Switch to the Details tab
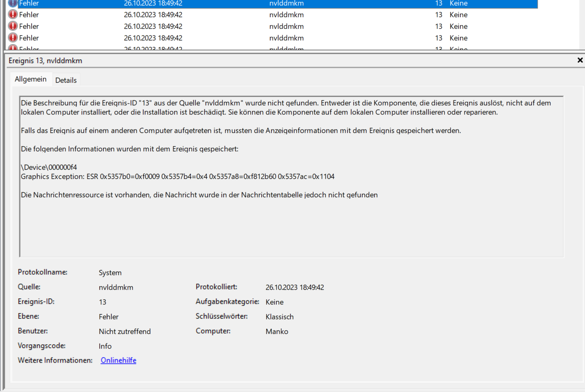 (66, 80)
